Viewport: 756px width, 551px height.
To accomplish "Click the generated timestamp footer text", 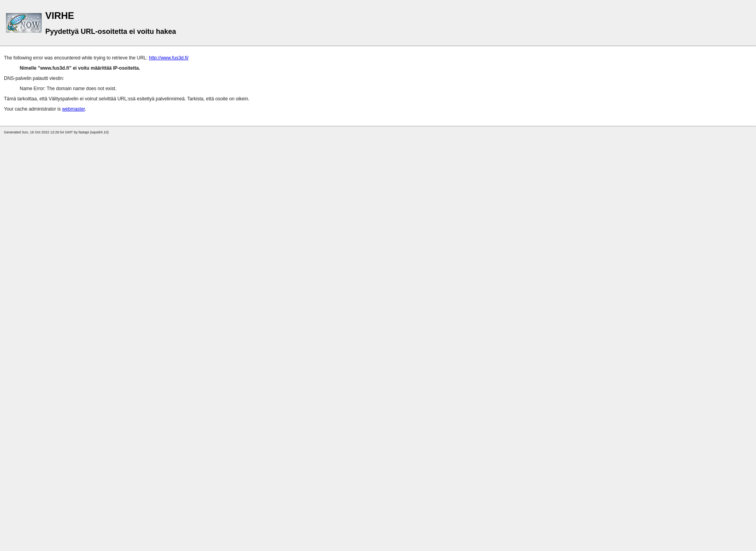I will click(56, 132).
